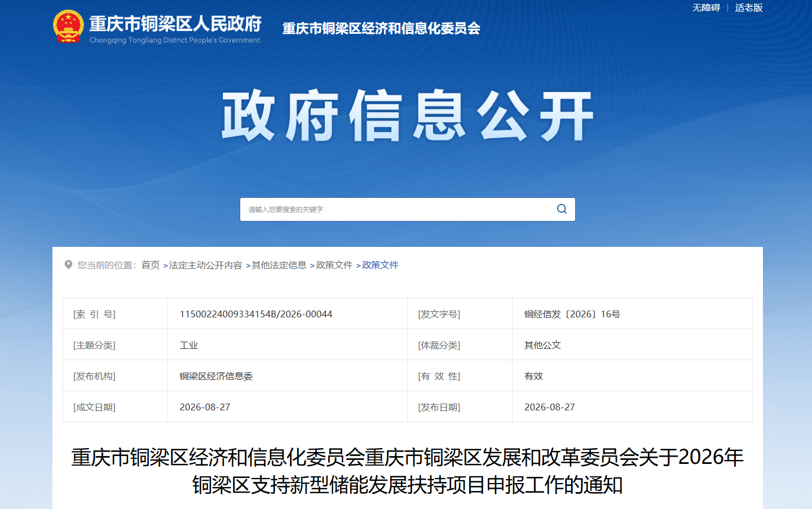Screen dimensions: 812x509
Task: Click the search magnifier icon
Action: click(x=562, y=209)
